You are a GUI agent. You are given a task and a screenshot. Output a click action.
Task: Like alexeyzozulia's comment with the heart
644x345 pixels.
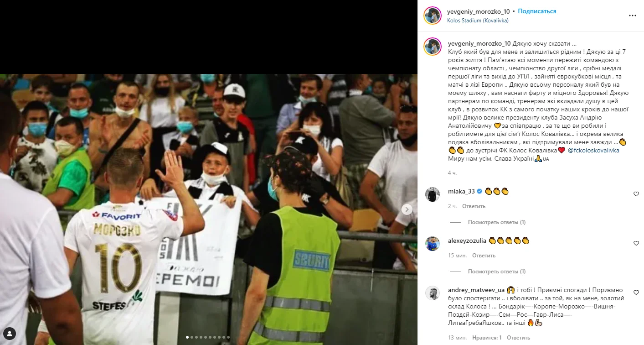[636, 243]
